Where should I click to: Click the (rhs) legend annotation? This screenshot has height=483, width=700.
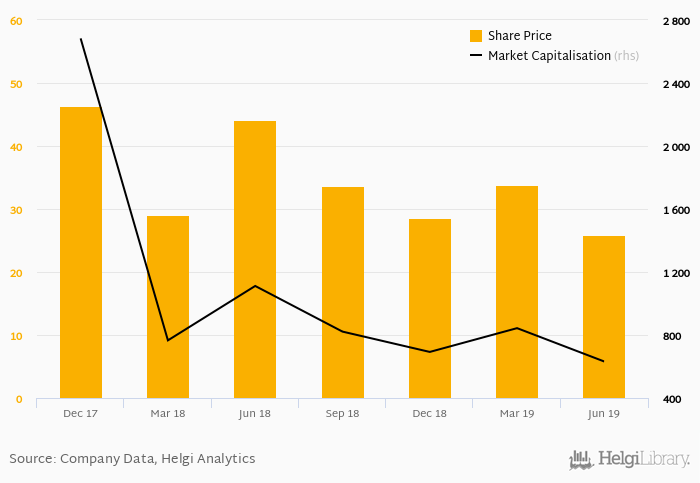coord(626,56)
